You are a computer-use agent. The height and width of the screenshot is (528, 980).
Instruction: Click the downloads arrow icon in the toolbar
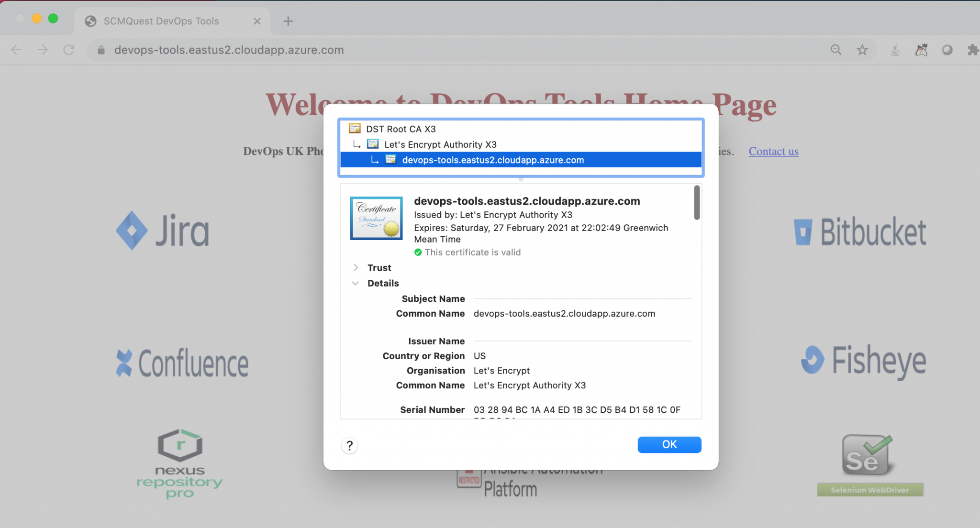coord(894,50)
